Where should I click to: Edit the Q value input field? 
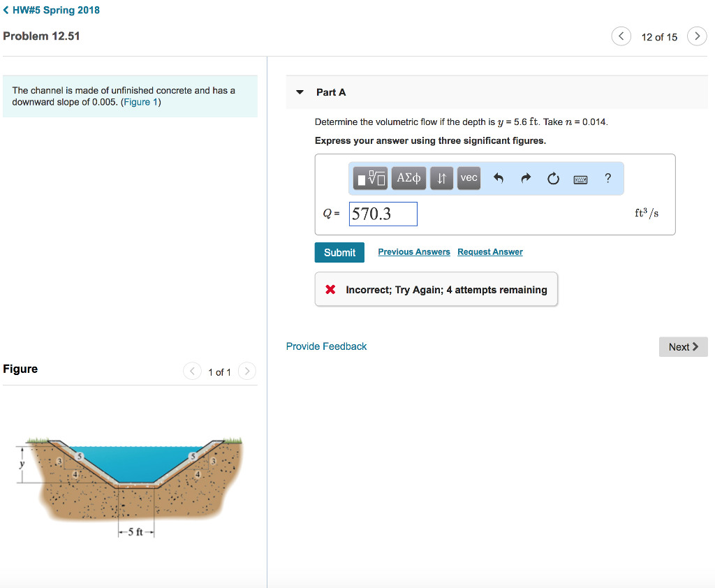point(383,214)
